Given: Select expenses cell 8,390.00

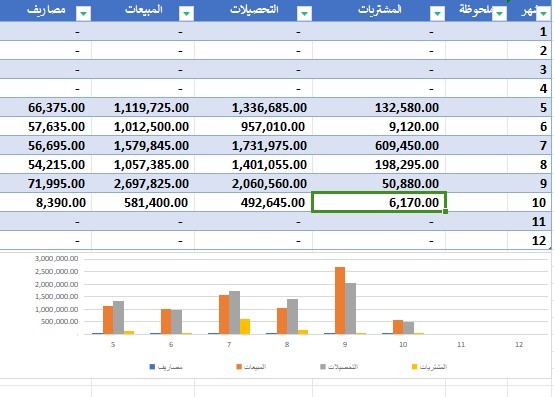Looking at the screenshot, I should [x=46, y=202].
